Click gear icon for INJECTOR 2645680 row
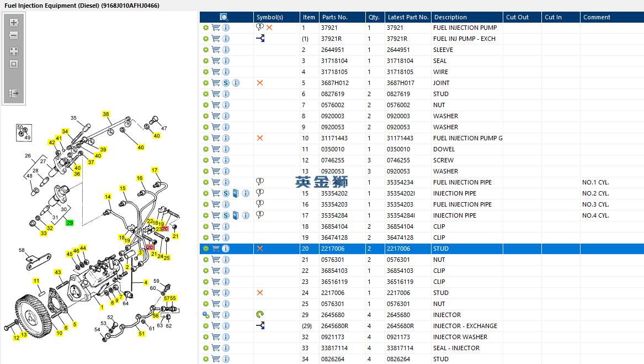Image resolution: width=644 pixels, height=364 pixels. pyautogui.click(x=206, y=315)
